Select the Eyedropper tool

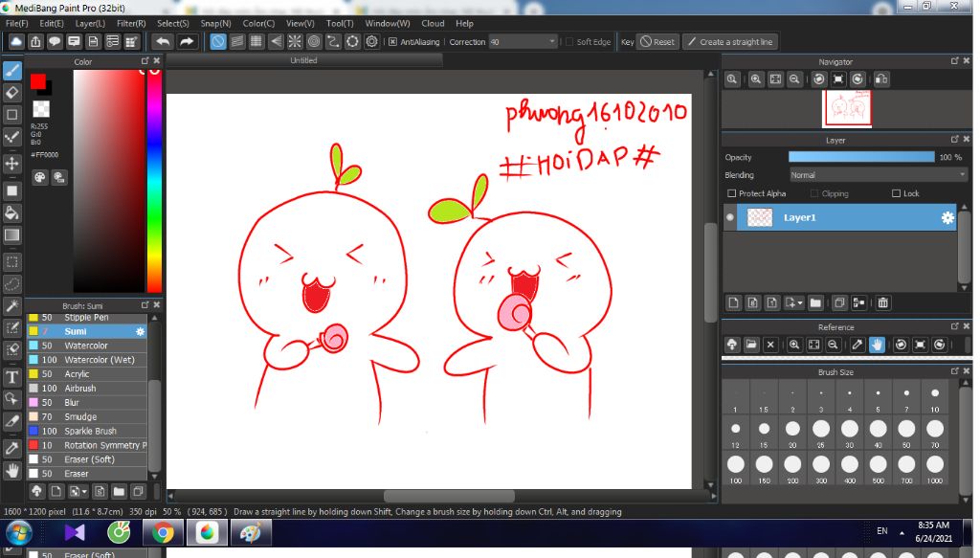[x=11, y=448]
